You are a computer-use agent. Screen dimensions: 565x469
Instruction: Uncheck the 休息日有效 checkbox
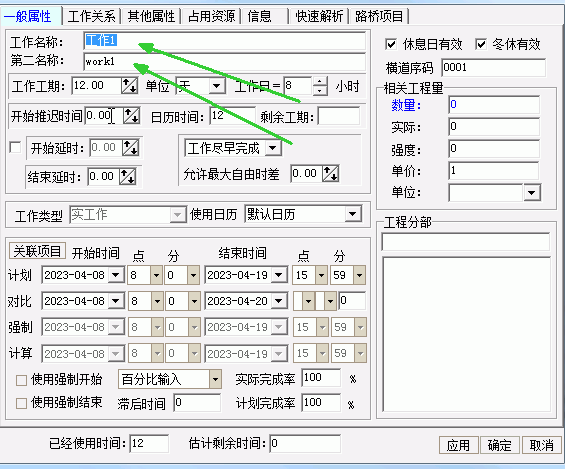(x=391, y=44)
